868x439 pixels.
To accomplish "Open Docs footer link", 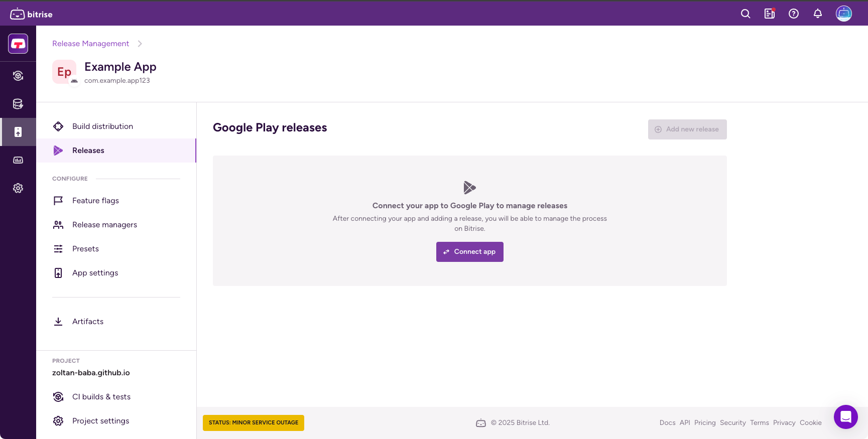I will (x=667, y=423).
